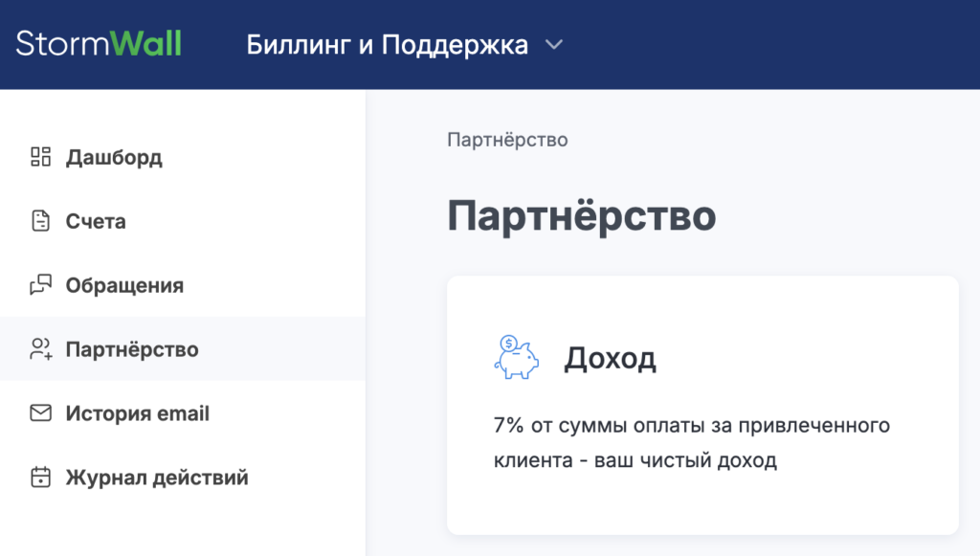980x556 pixels.
Task: Click the Доход card title
Action: pyautogui.click(x=610, y=358)
